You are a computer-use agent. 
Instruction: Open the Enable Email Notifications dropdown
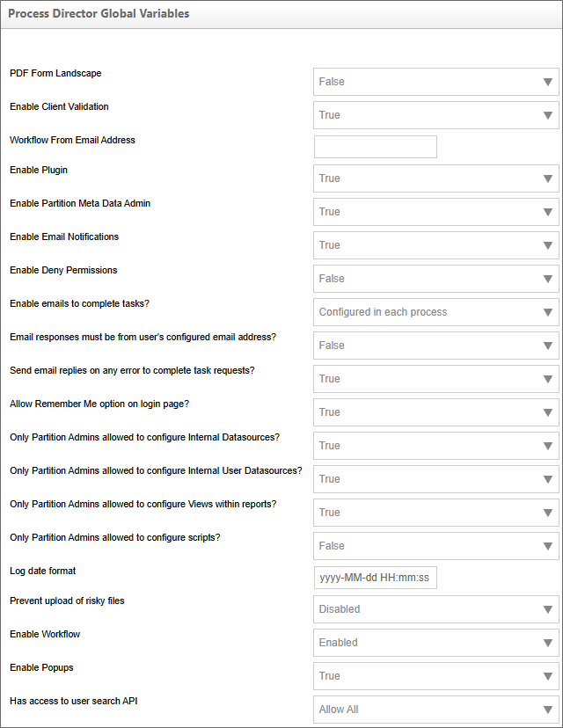coord(436,245)
